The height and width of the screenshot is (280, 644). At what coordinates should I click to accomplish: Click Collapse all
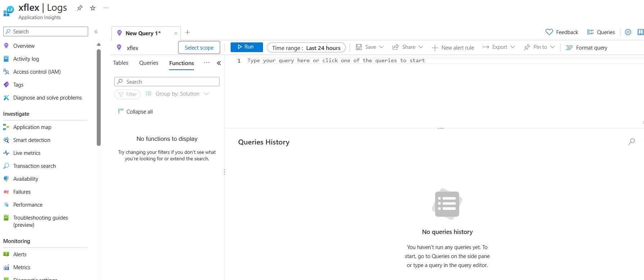[135, 112]
